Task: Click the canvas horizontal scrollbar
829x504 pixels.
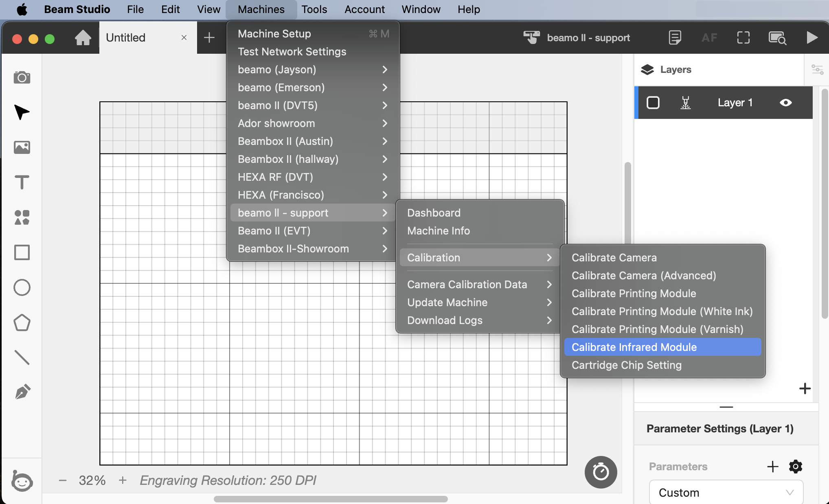Action: [x=331, y=499]
